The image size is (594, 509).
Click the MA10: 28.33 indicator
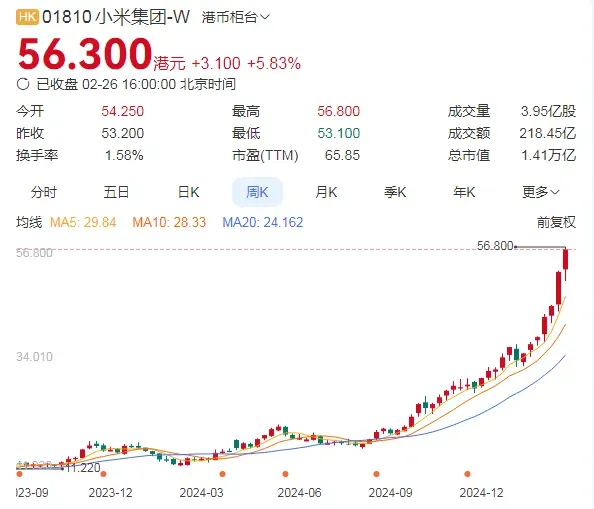[x=169, y=222]
